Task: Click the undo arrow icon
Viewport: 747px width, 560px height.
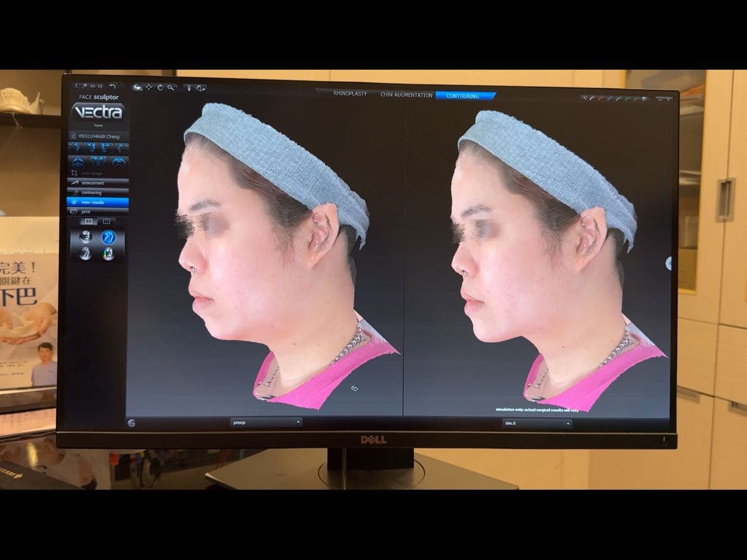Action: tap(112, 86)
